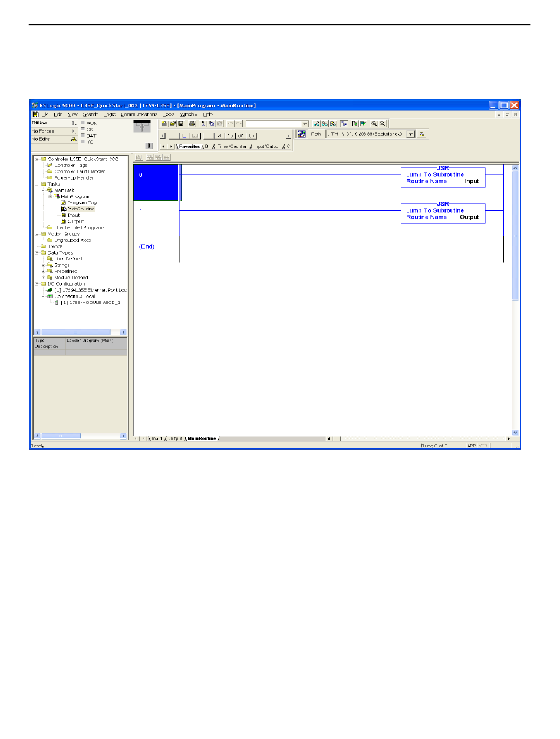This screenshot has height=739, width=560.
Task: Insert an Examine On contact instruction
Action: pos(208,136)
